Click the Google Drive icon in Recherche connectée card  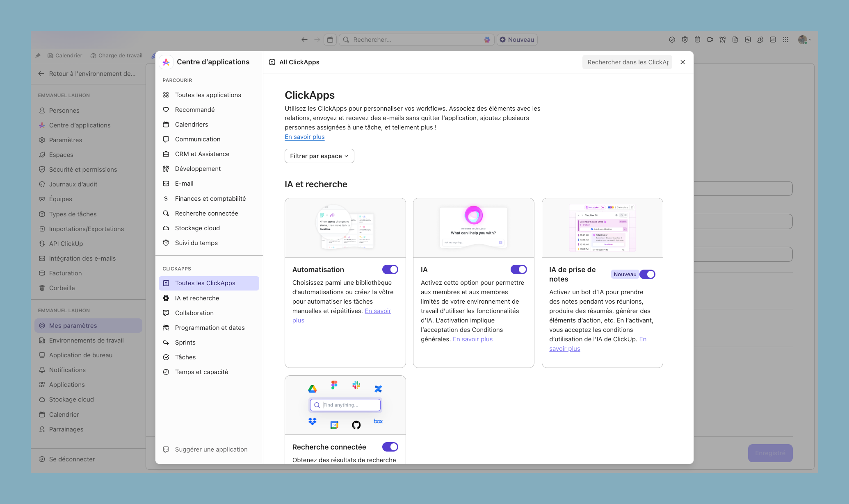[313, 389]
